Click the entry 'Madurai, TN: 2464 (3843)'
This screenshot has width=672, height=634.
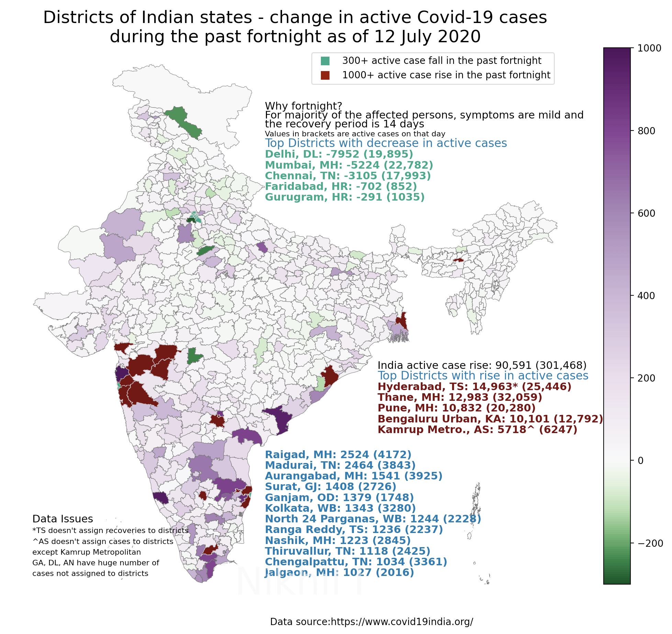340,465
